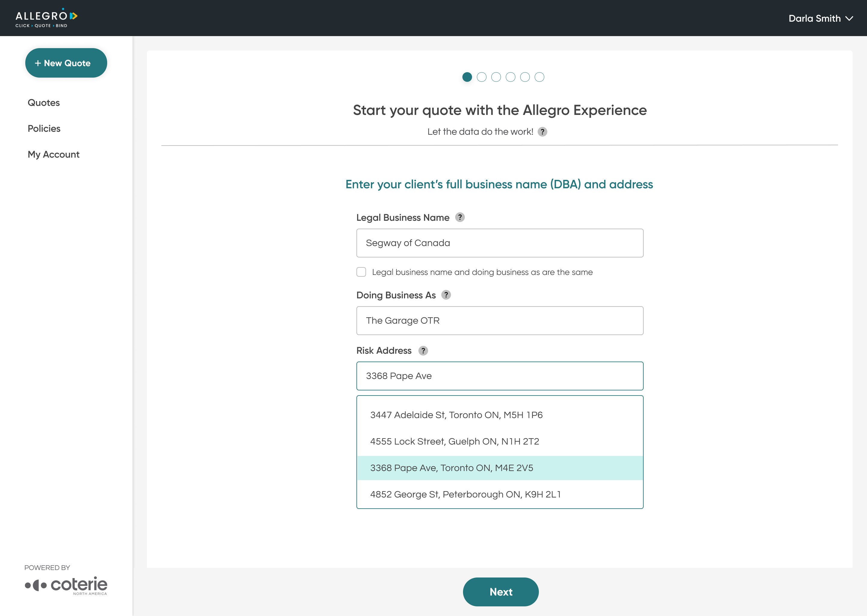Click the Allegro logo in header
867x616 pixels.
click(46, 18)
